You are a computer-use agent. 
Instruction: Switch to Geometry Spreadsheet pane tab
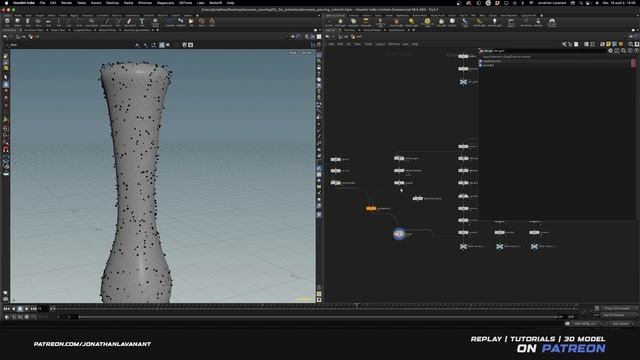137,30
